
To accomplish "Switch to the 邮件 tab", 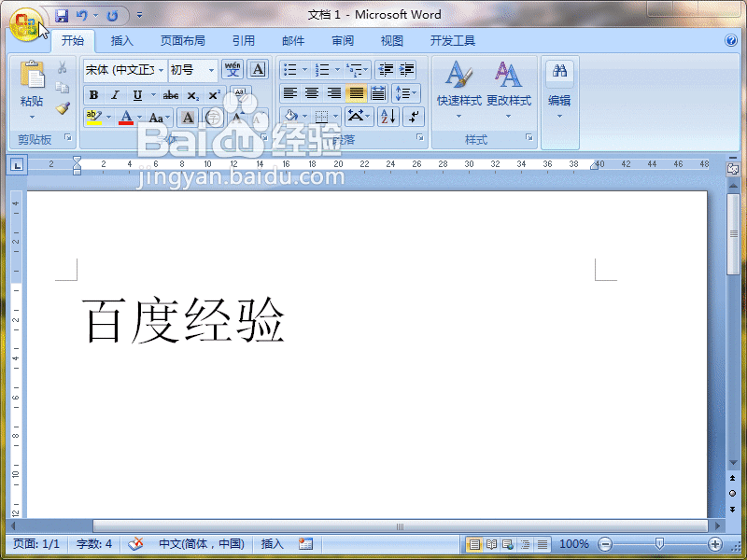I will tap(293, 41).
